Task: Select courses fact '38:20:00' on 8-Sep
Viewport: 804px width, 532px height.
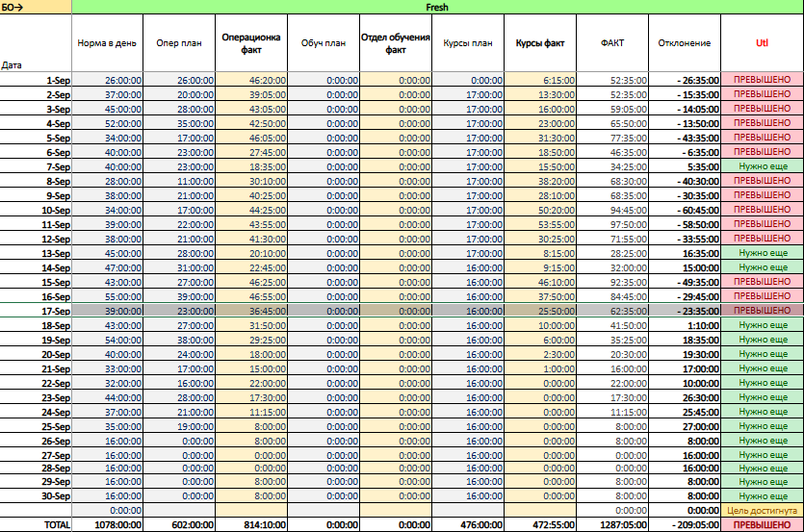Action: pyautogui.click(x=540, y=181)
